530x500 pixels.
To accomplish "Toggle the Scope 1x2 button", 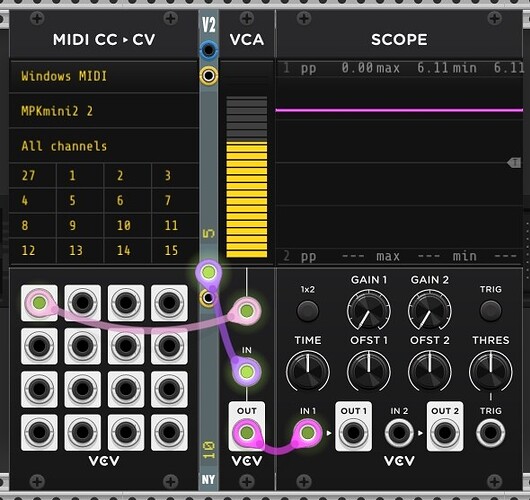I will (x=308, y=310).
